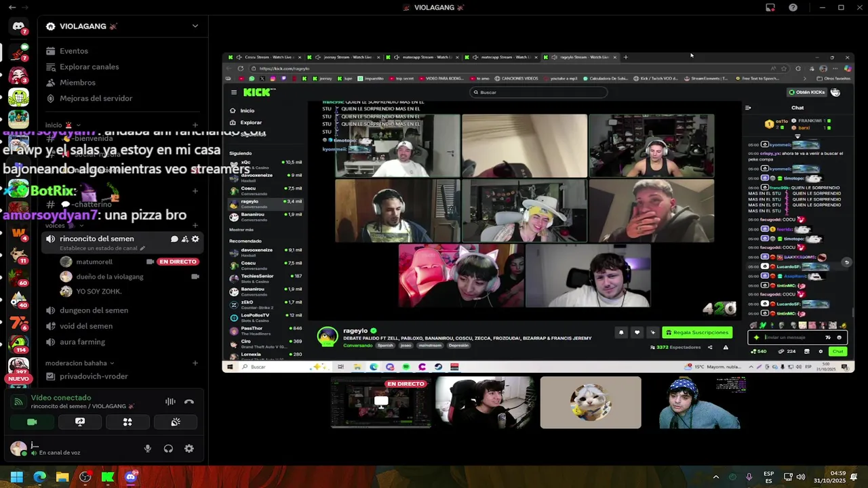Open Kick app from taskbar
Viewport: 868px width, 488px height.
click(x=107, y=477)
